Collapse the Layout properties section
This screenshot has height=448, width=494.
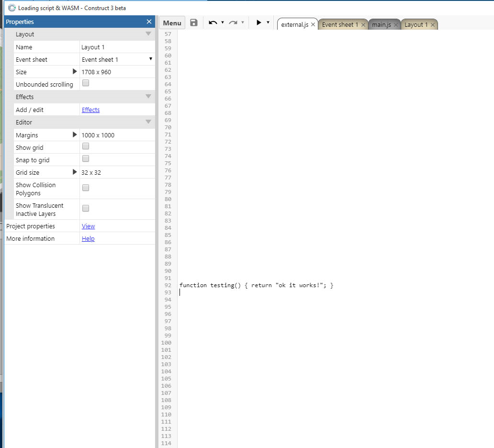148,34
